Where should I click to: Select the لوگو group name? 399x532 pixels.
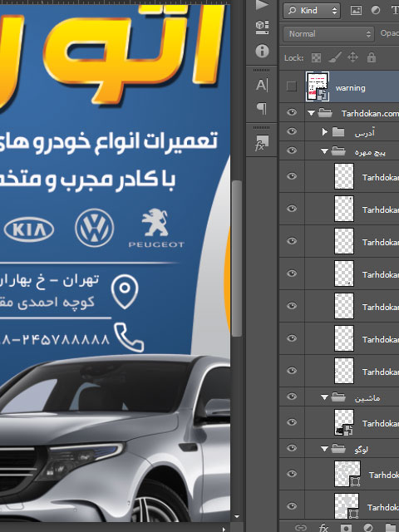(x=361, y=450)
